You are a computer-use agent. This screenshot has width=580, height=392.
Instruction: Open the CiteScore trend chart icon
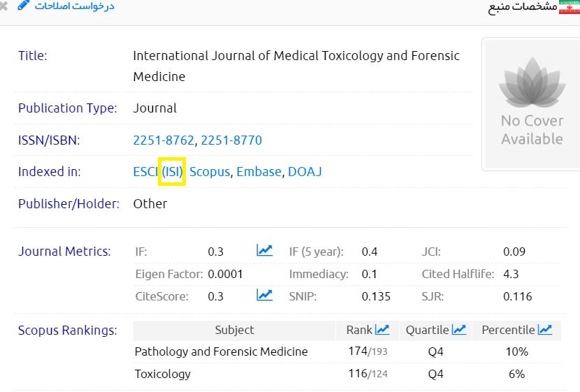coord(264,295)
